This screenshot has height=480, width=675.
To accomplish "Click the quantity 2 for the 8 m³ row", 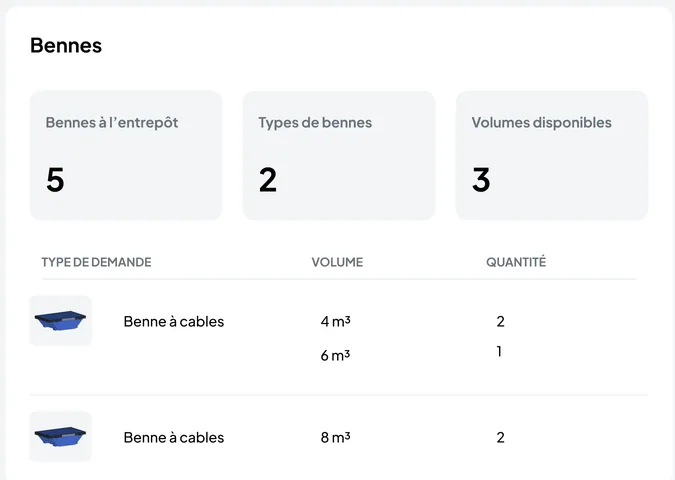I will click(x=500, y=437).
